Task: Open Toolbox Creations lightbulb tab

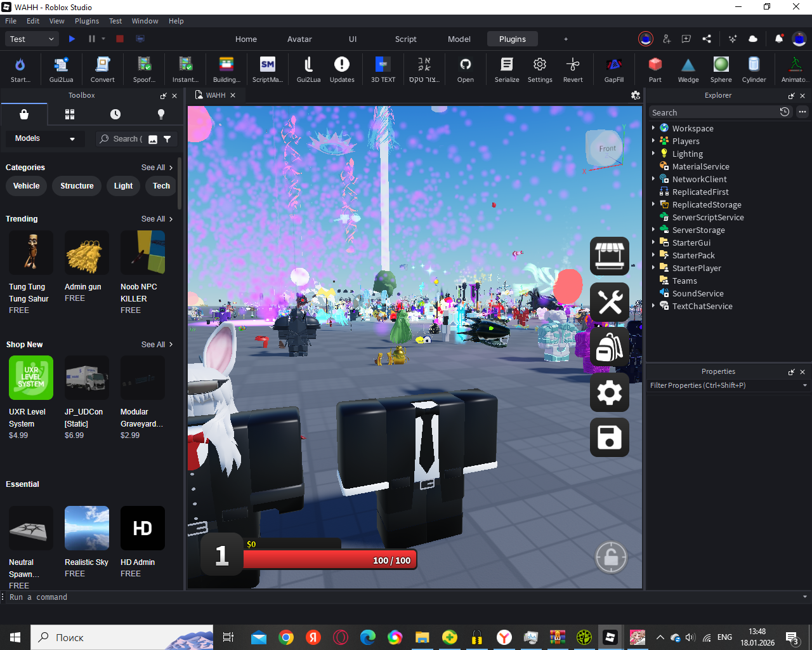Action: [161, 114]
